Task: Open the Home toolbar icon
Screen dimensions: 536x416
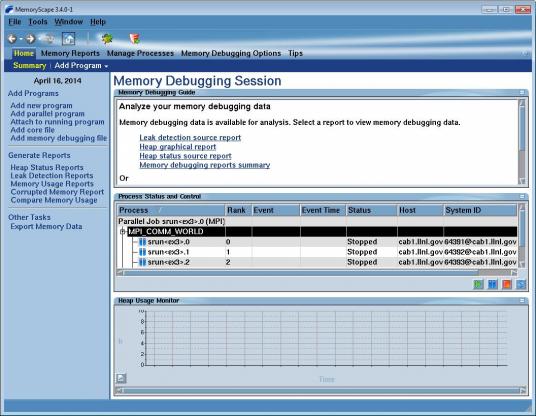Action: (69, 39)
